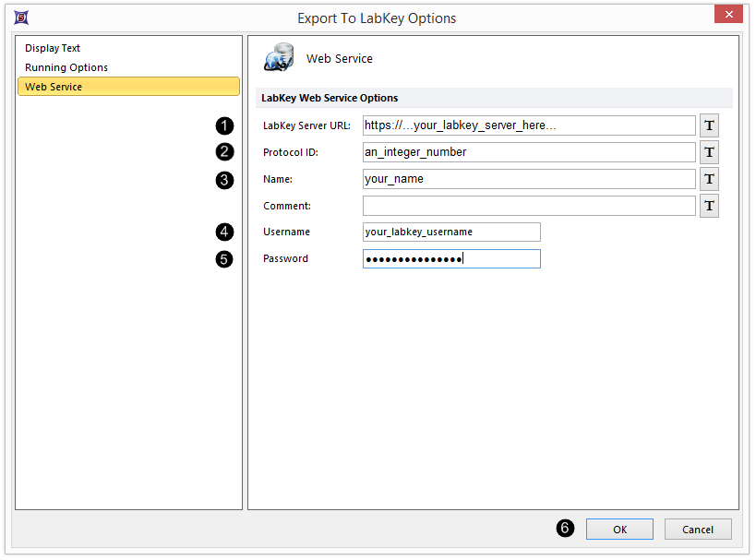The image size is (756, 560).
Task: Open the Running Options category
Action: pos(66,67)
